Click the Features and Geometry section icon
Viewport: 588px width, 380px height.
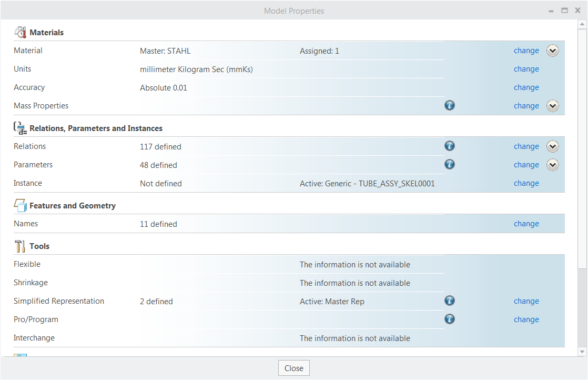point(20,205)
